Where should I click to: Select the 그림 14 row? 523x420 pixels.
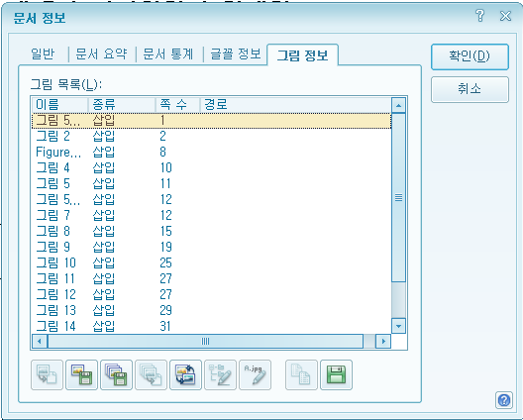(211, 326)
